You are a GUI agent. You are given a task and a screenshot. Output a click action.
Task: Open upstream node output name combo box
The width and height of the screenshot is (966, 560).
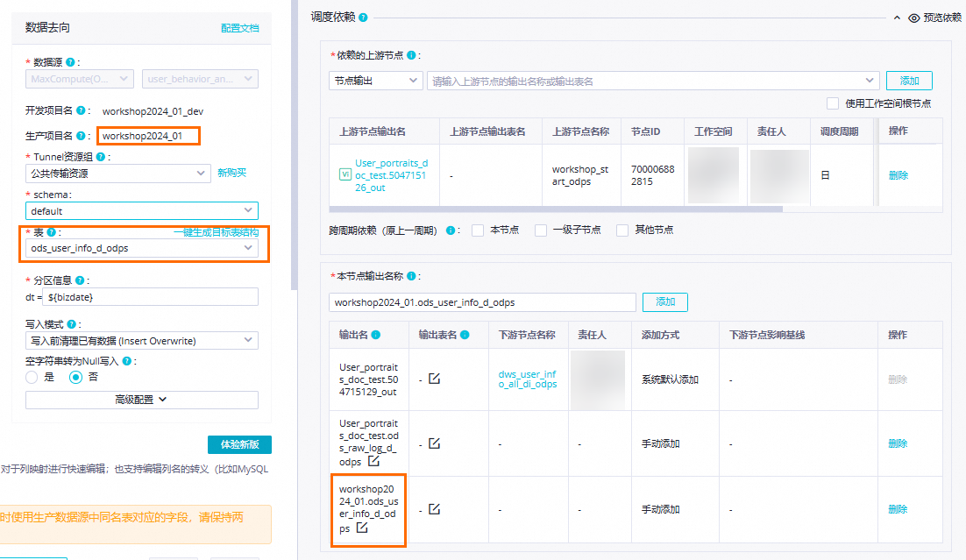pyautogui.click(x=653, y=81)
